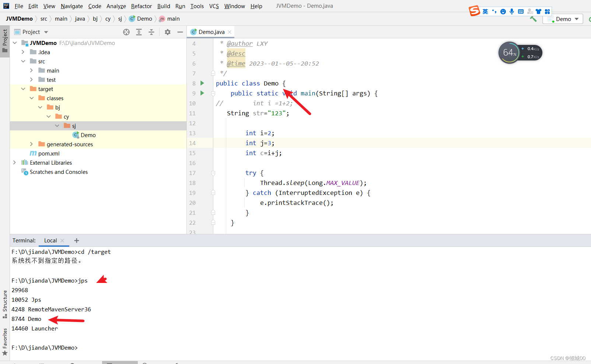Viewport: 591px width, 364px height.
Task: Click '8744 Demo' in terminal output
Action: pyautogui.click(x=27, y=319)
